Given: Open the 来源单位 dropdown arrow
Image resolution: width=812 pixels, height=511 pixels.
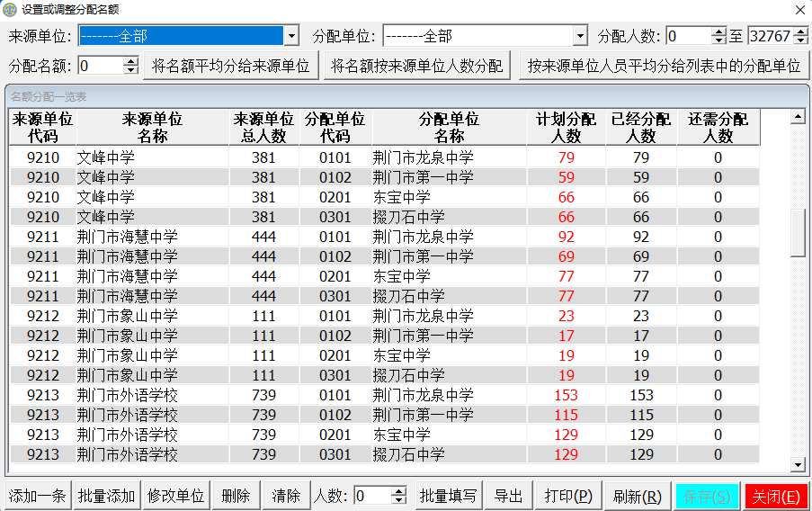Looking at the screenshot, I should pos(291,36).
